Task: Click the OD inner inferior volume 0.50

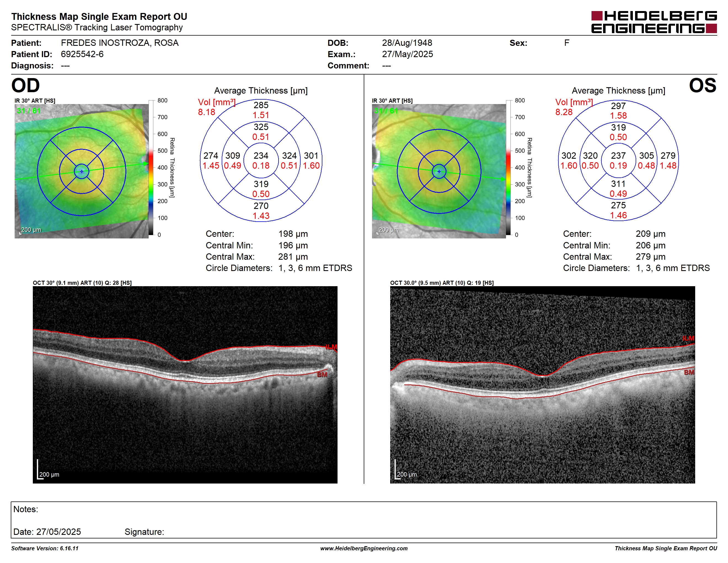Action: pyautogui.click(x=261, y=194)
